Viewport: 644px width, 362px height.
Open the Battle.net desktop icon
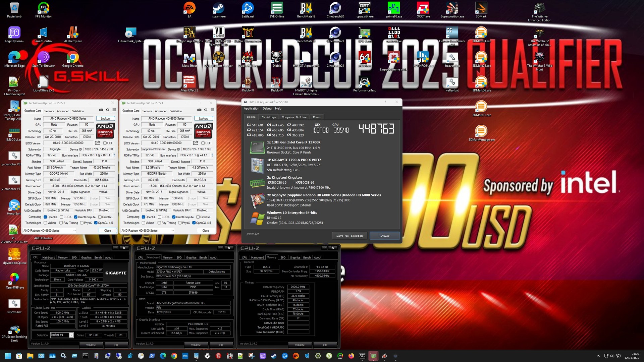(x=248, y=10)
